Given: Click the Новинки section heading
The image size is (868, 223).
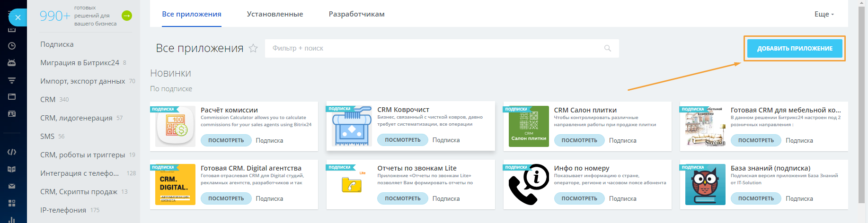Looking at the screenshot, I should (x=170, y=73).
